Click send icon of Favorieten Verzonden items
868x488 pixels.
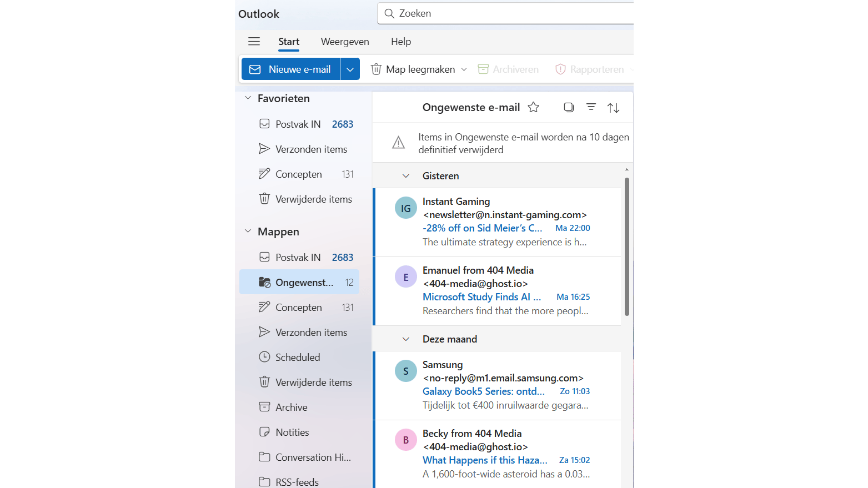point(264,149)
